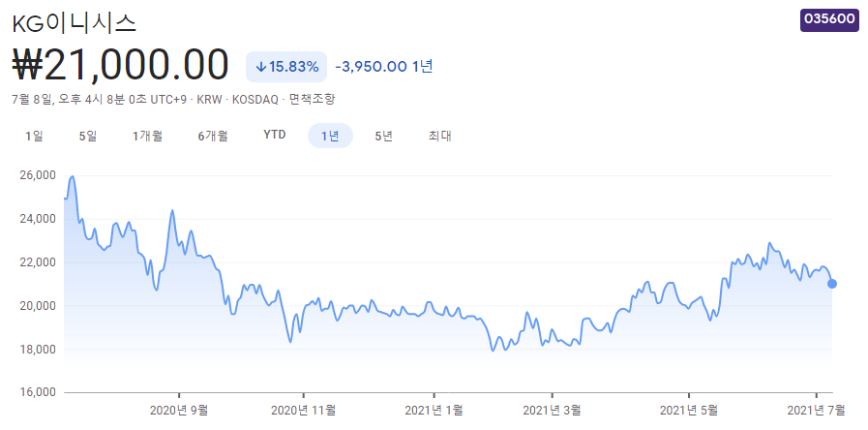Click the current price dot on chart

tap(832, 284)
